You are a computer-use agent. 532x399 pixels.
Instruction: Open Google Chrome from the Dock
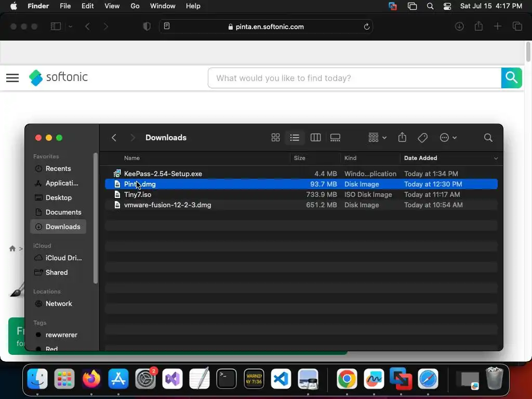tap(347, 379)
